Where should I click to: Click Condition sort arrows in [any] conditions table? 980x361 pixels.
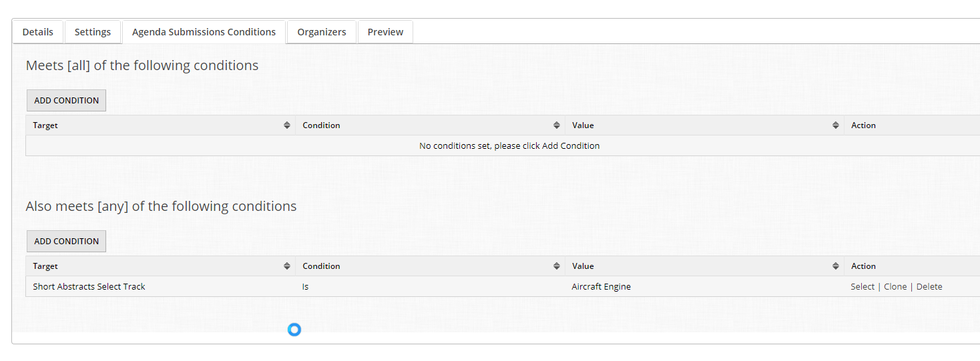[x=556, y=266]
